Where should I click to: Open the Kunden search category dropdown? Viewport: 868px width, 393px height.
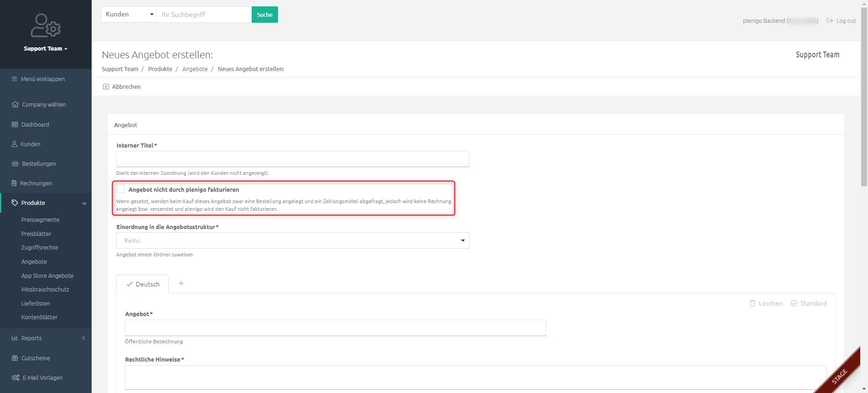pyautogui.click(x=129, y=15)
